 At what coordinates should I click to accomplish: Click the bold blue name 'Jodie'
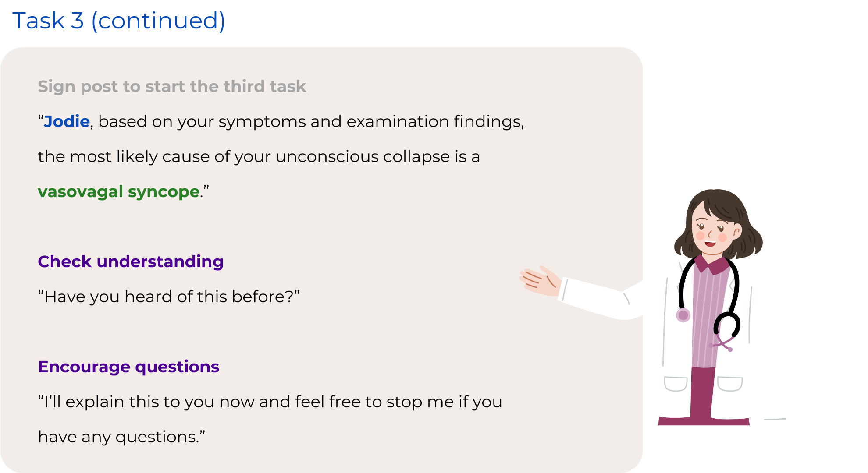coord(67,121)
